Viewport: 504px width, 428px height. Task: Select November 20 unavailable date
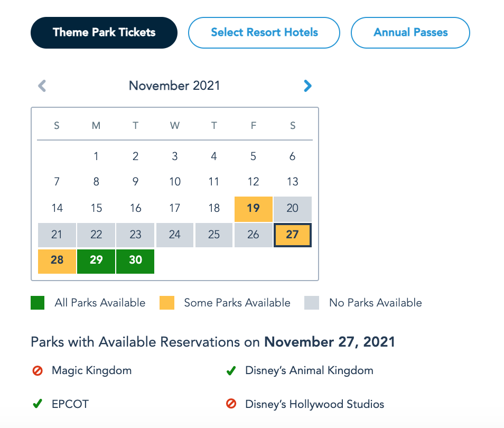[293, 208]
